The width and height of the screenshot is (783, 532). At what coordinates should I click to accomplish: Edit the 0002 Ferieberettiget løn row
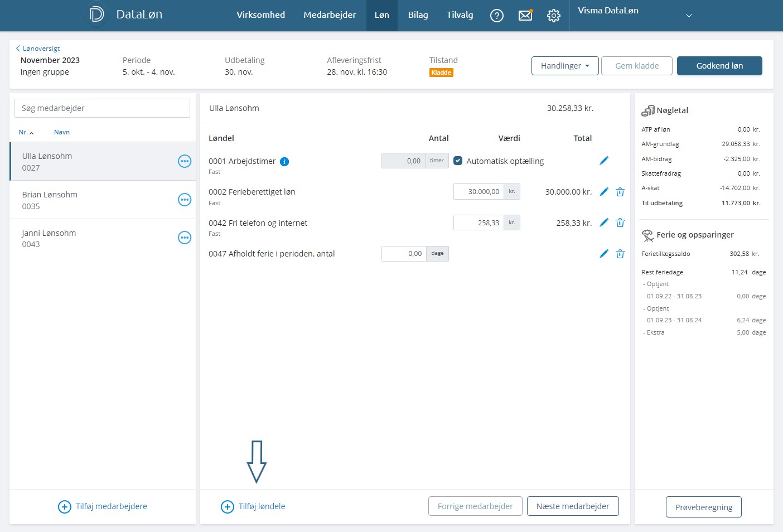(603, 192)
